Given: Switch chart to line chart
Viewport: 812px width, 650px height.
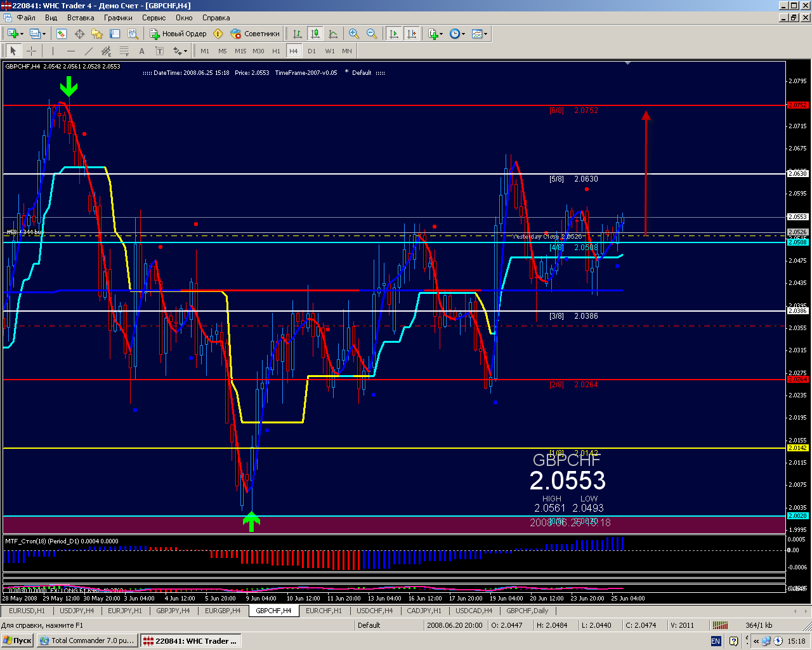Looking at the screenshot, I should coord(333,34).
